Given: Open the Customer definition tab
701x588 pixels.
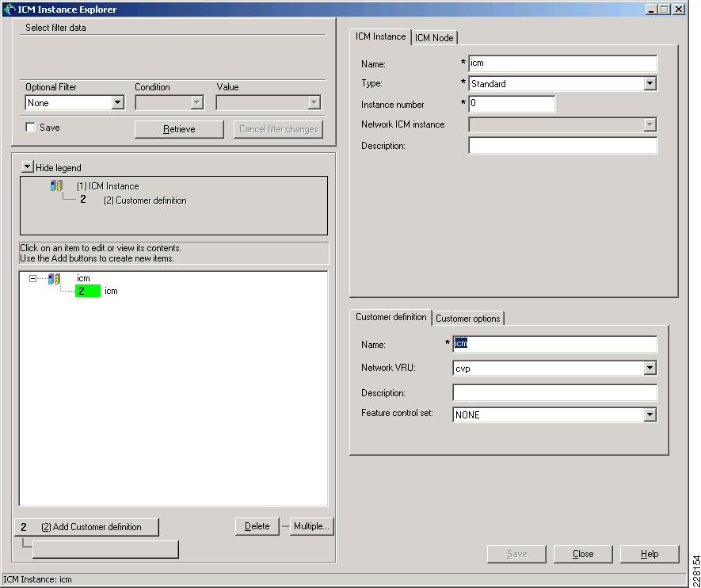Looking at the screenshot, I should (391, 317).
